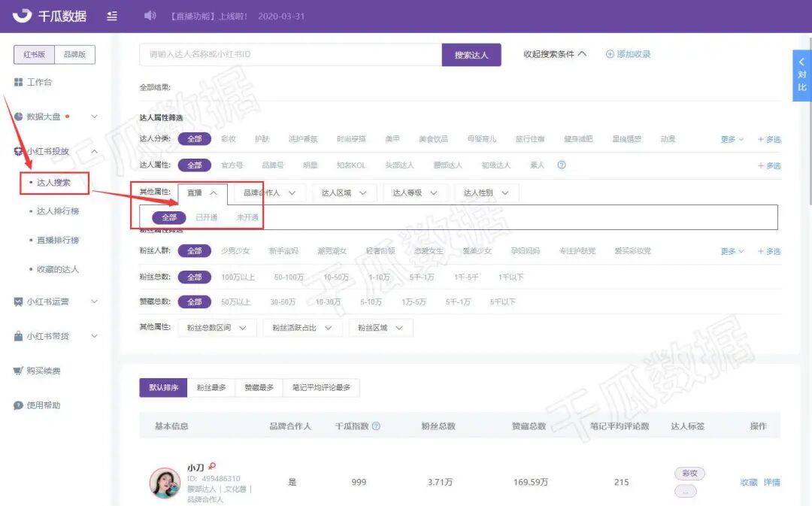
Task: Click the 达人属性 question mark icon
Action: click(562, 165)
